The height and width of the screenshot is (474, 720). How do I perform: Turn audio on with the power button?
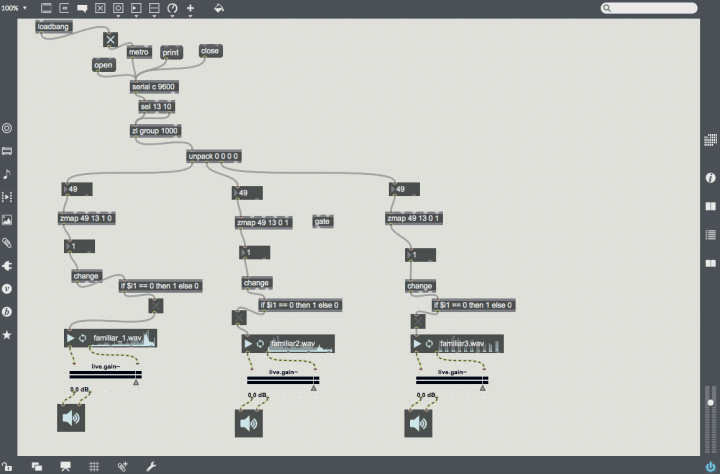(710, 467)
